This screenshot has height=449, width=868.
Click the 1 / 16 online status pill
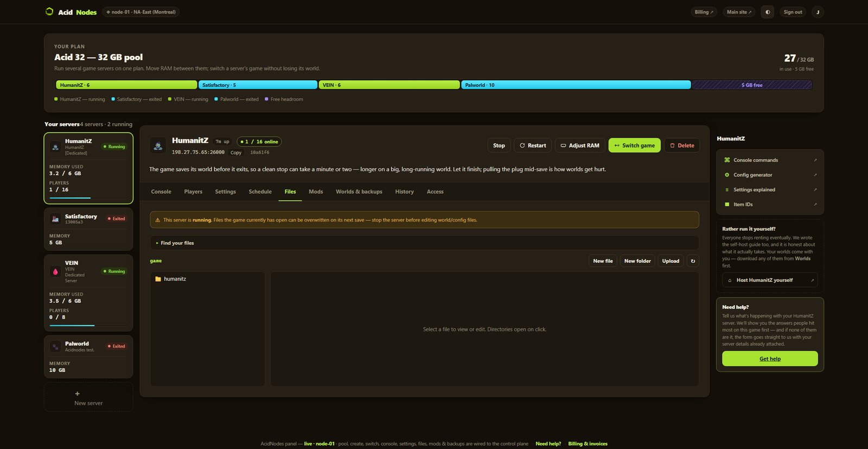pyautogui.click(x=259, y=142)
